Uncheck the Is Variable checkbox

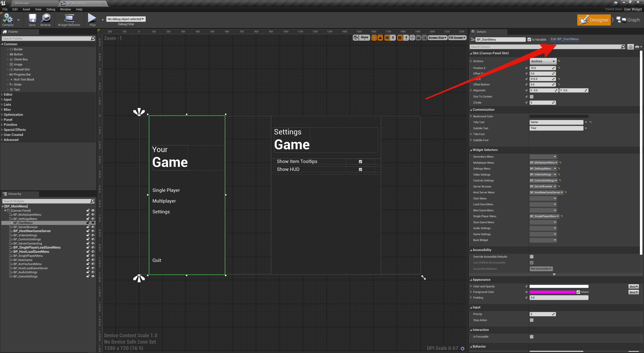click(529, 39)
